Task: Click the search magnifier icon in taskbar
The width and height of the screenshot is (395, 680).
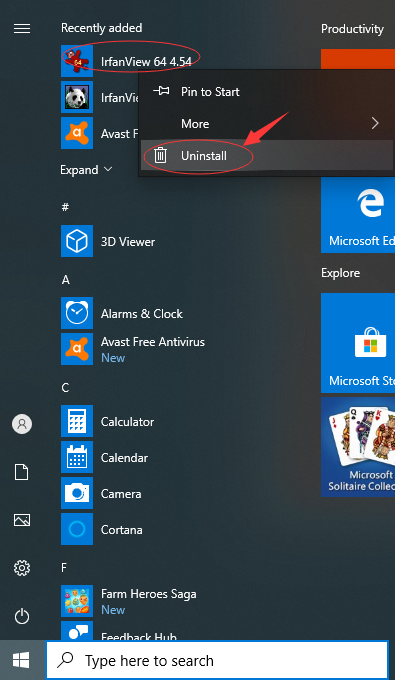Action: point(65,660)
